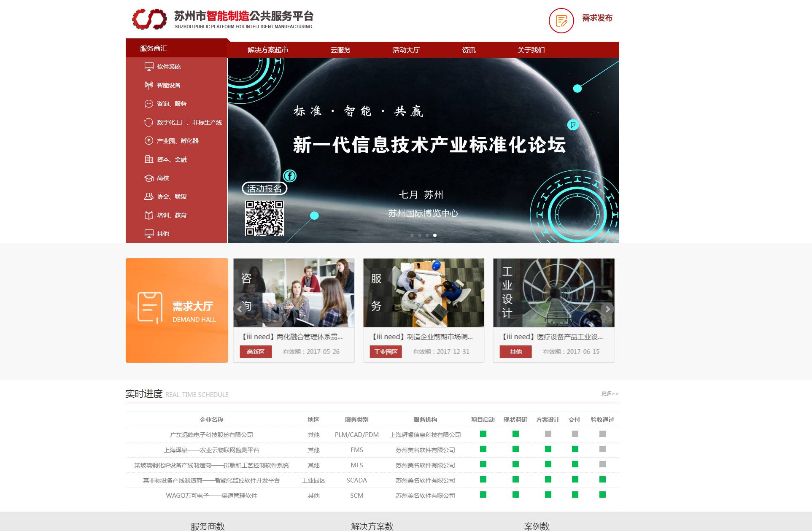Open the 活动大厅 navigation tab
This screenshot has width=812, height=531.
coord(406,50)
